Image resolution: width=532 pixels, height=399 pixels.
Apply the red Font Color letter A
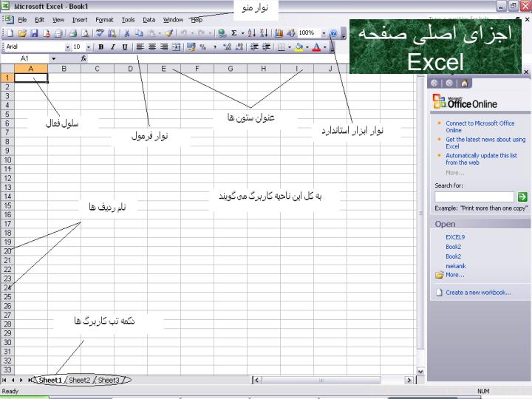click(x=316, y=47)
